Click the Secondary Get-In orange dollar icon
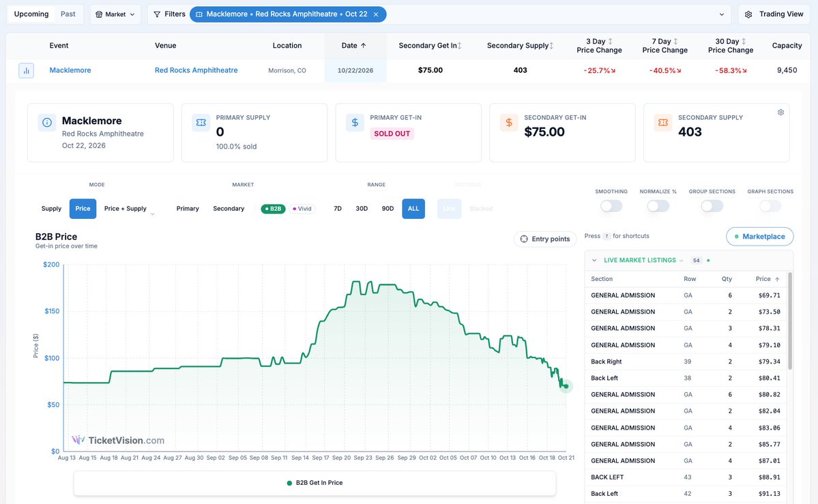Viewport: 818px width, 504px height. (509, 123)
